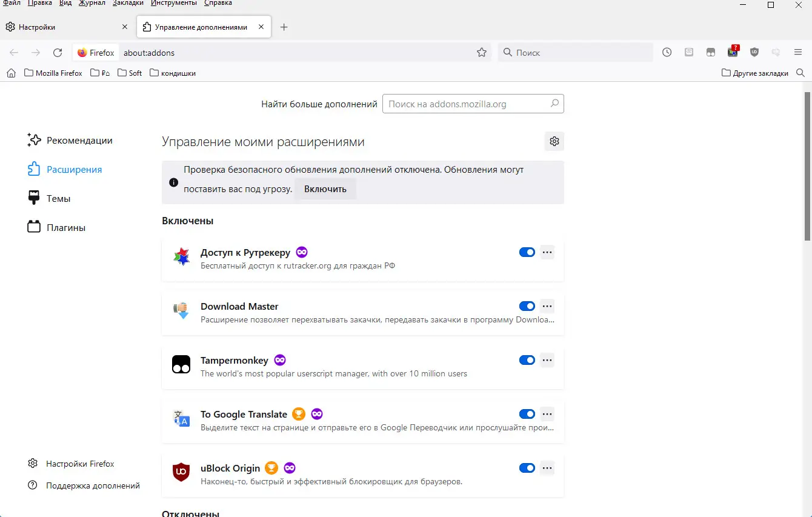Image resolution: width=812 pixels, height=517 pixels.
Task: Turn off the Download Master toggle
Action: pos(527,306)
